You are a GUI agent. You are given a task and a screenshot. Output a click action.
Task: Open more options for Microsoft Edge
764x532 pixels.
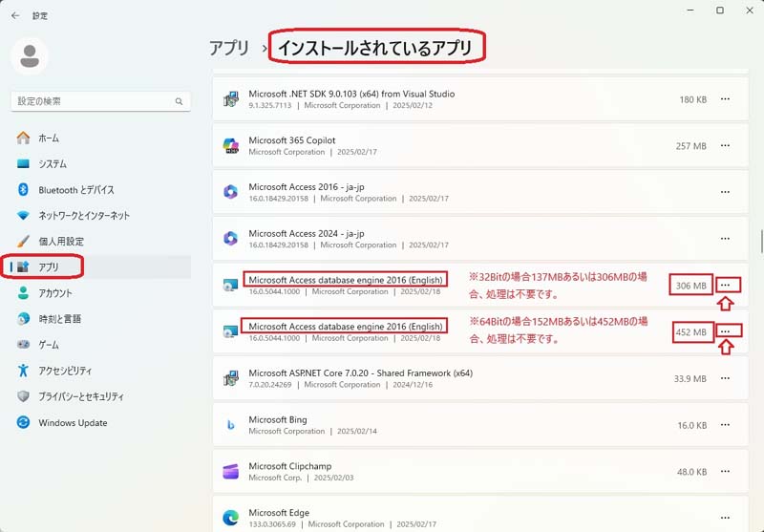pos(725,518)
